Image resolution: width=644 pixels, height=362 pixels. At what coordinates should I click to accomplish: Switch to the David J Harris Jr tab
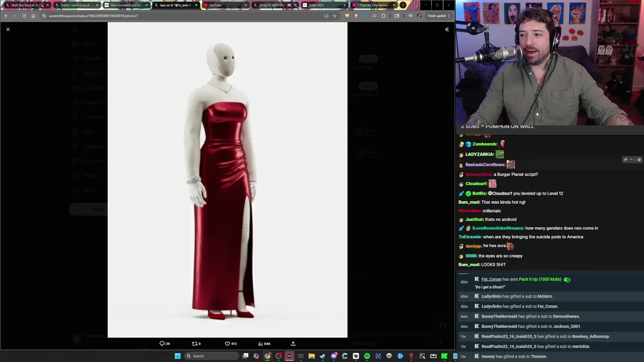75,5
